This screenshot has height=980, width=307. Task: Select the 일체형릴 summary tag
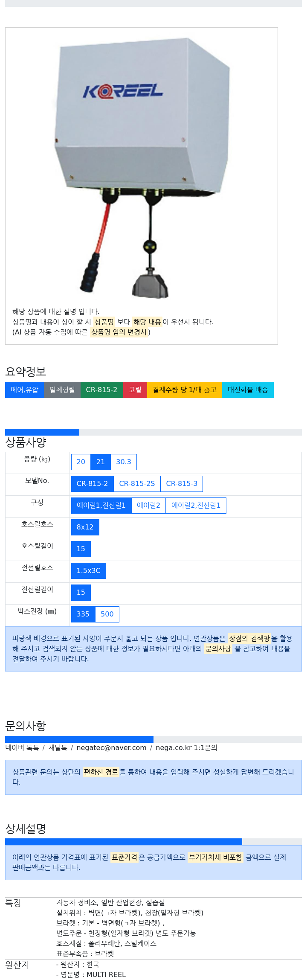[62, 390]
